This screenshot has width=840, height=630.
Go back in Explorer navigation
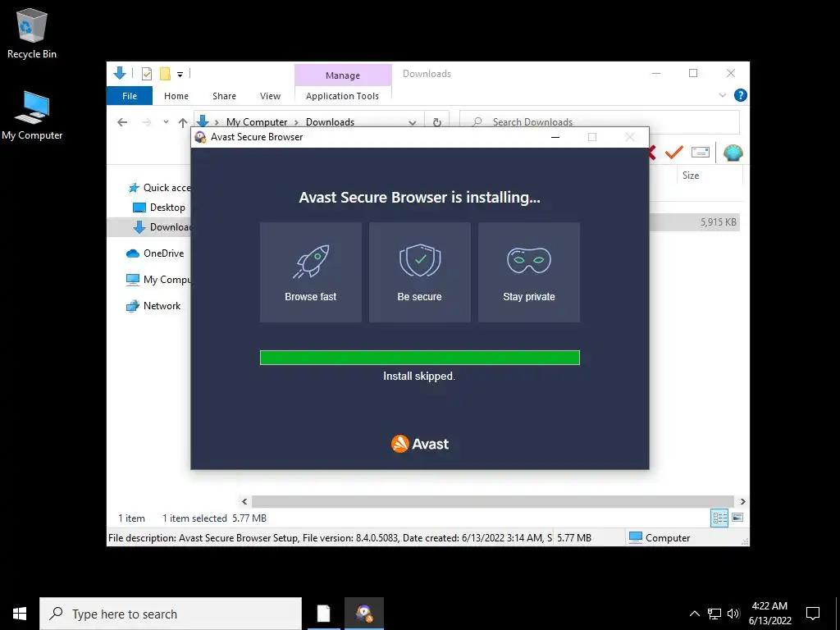pos(122,122)
